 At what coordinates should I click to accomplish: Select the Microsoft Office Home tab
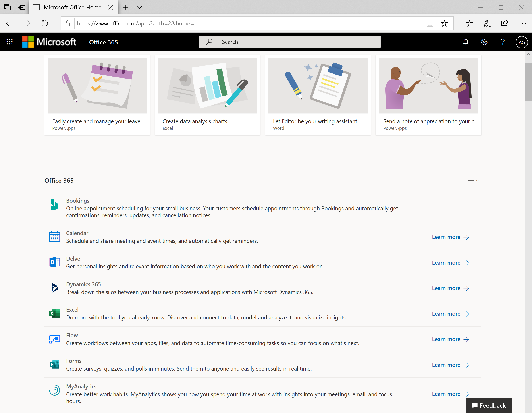72,7
